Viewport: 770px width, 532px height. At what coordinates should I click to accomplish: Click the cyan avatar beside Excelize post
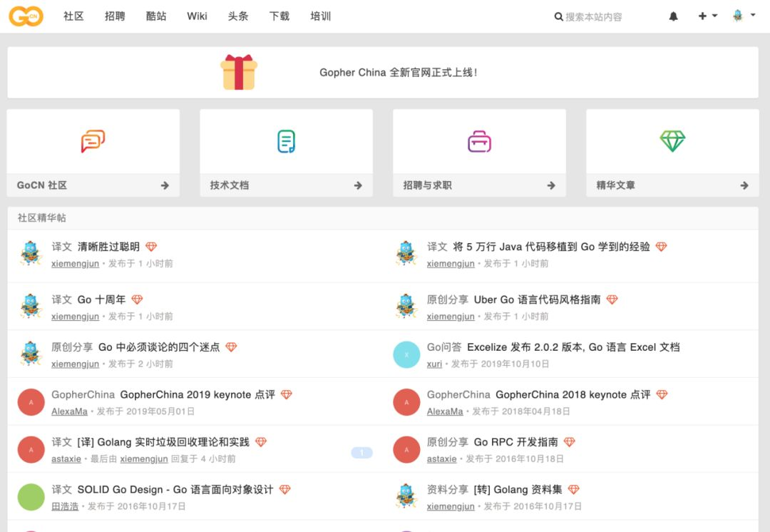(406, 354)
